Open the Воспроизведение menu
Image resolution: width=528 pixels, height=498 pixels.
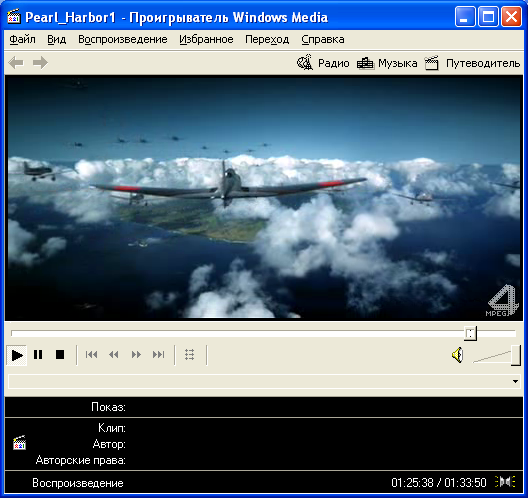pyautogui.click(x=123, y=39)
